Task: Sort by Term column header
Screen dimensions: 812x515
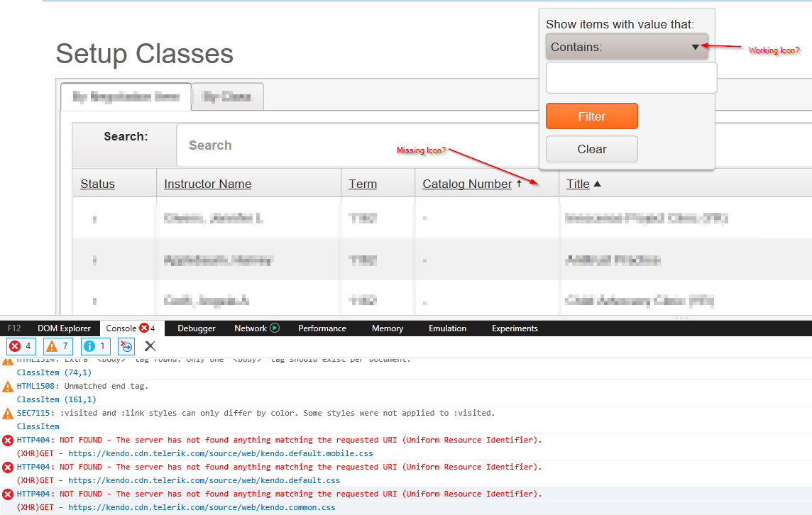Action: [363, 184]
